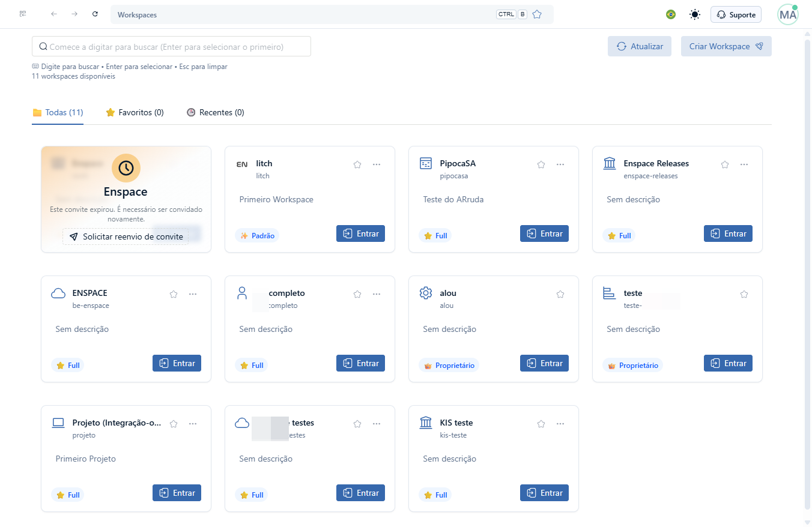This screenshot has height=527, width=812.
Task: Click the bookmark star in address bar
Action: [537, 14]
